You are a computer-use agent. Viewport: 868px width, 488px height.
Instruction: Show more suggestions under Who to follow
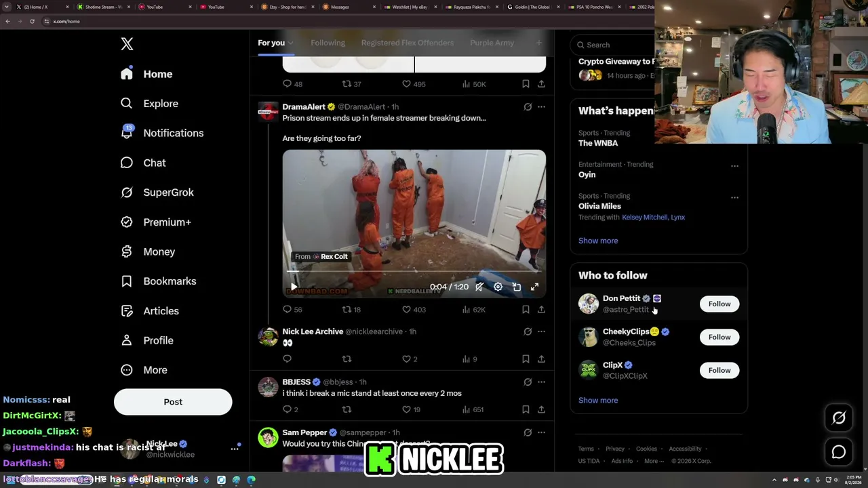[598, 401]
